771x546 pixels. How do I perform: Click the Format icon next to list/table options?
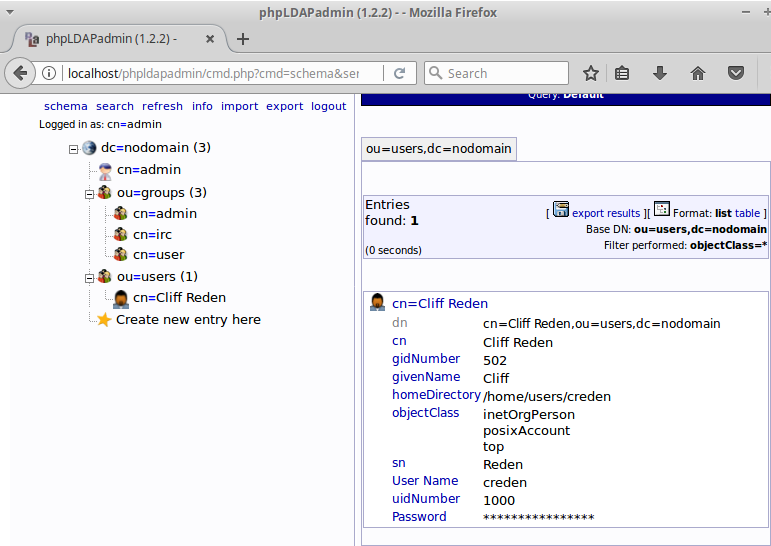click(662, 209)
